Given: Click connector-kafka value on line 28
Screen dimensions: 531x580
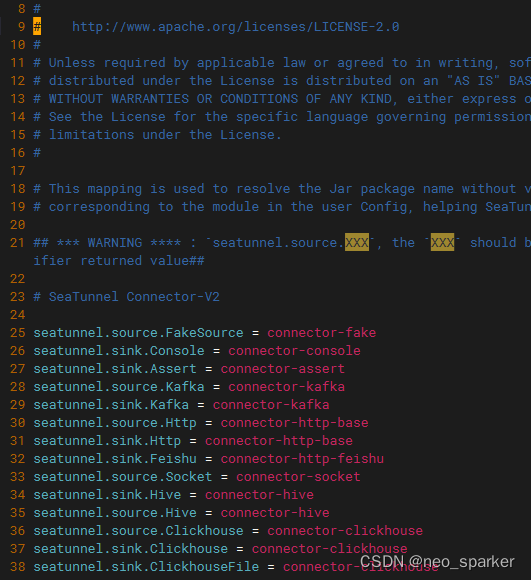Looking at the screenshot, I should coord(287,387).
